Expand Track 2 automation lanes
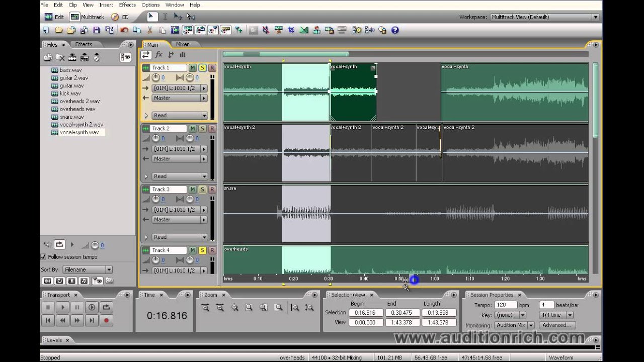Screen dimensions: 644x362 click(146, 176)
